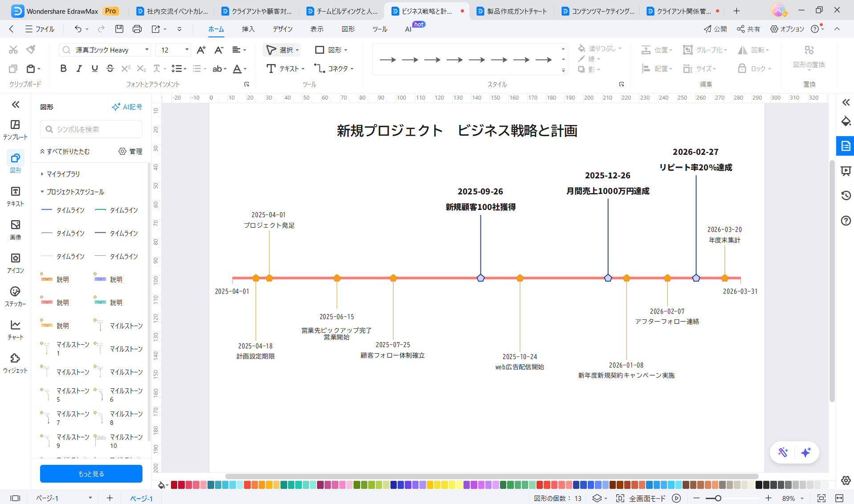This screenshot has width=854, height=504.
Task: Start presentation play button in status bar
Action: coord(676,498)
